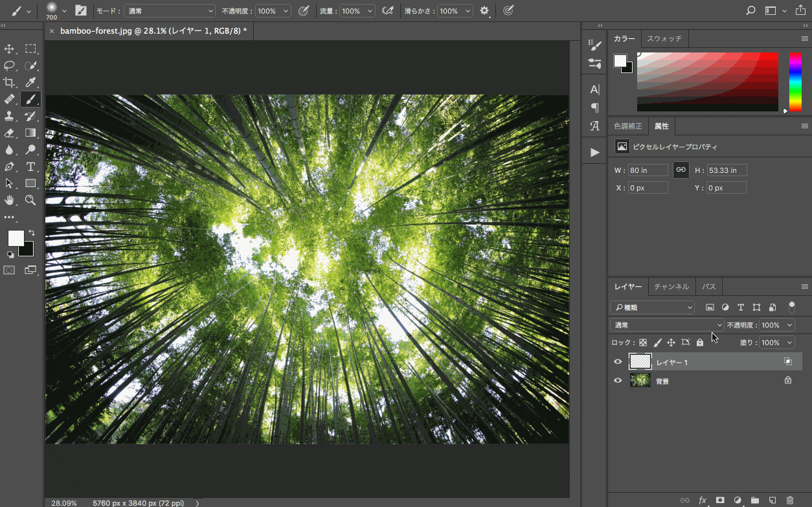The height and width of the screenshot is (507, 812).
Task: Add adjustment layer from bottom icon
Action: pyautogui.click(x=738, y=500)
